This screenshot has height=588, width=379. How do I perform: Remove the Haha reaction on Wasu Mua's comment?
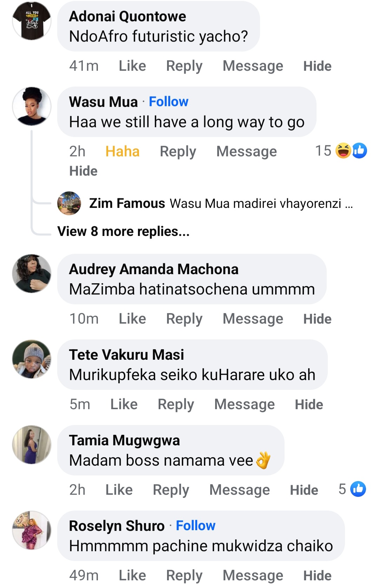click(x=122, y=151)
